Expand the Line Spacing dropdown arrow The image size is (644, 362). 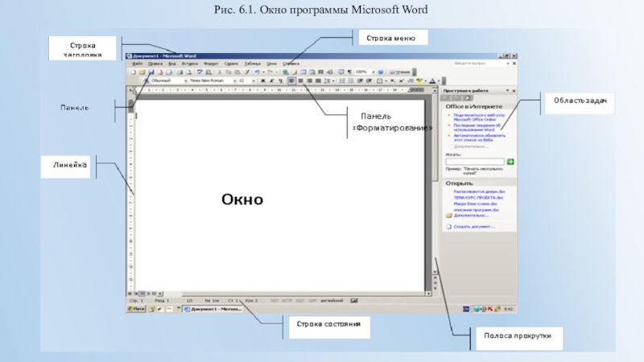(333, 81)
